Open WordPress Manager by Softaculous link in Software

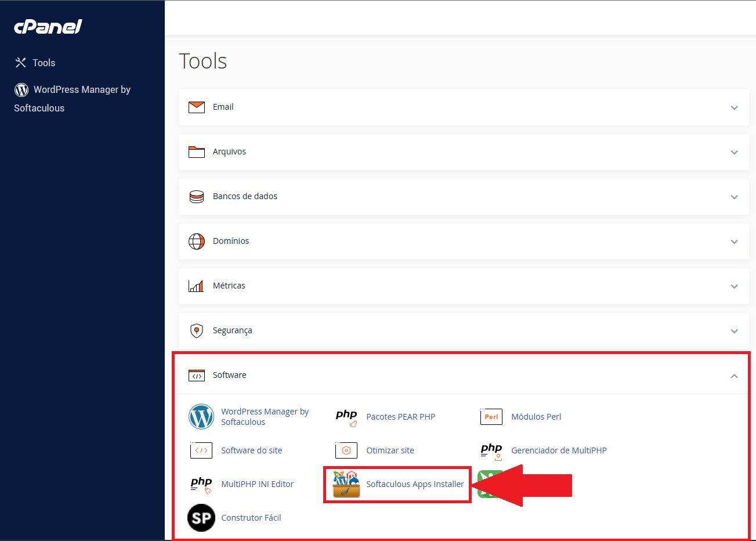point(265,417)
